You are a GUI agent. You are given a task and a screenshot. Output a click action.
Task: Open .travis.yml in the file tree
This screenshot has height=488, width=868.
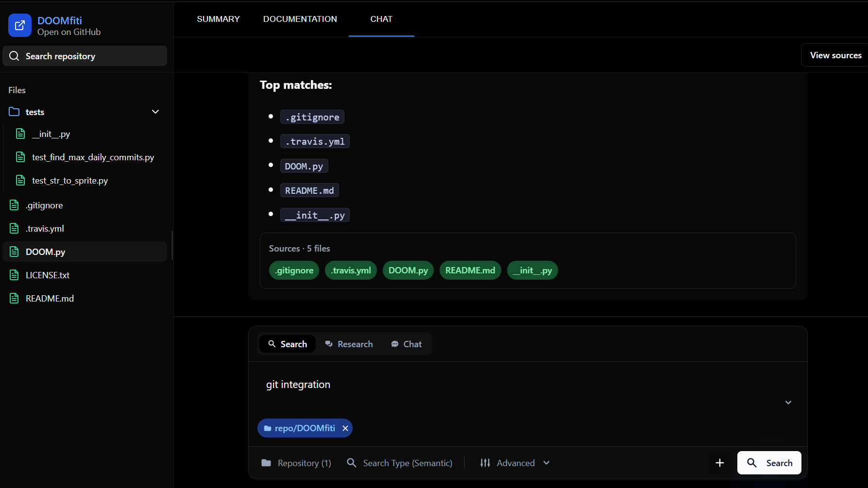[x=45, y=228]
